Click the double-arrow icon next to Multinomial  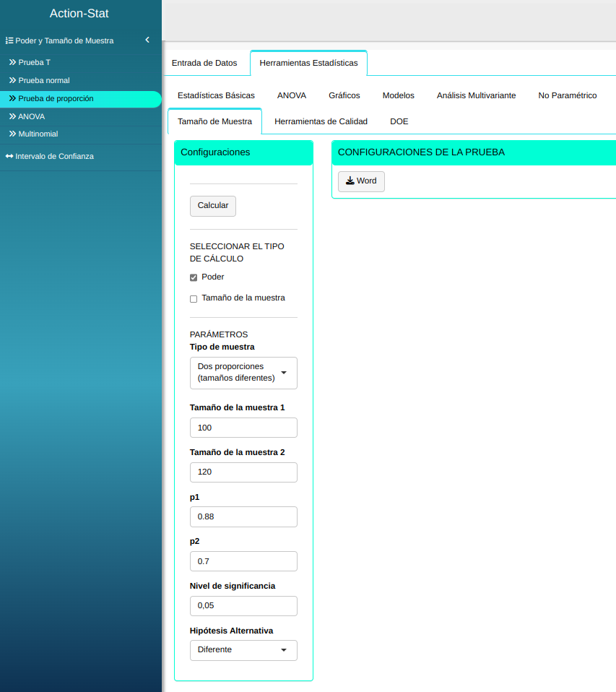[x=12, y=134]
